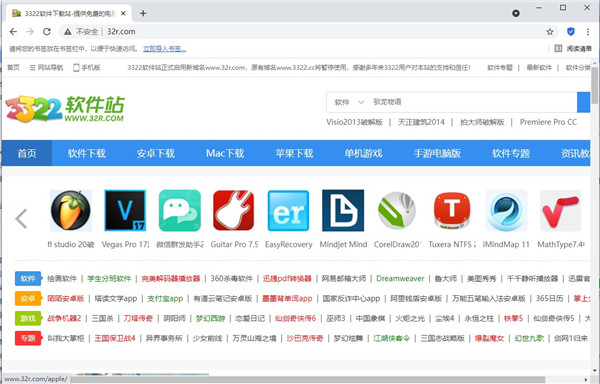Open the 手游电脑版 navigation tab
Image resolution: width=600 pixels, height=384 pixels.
pos(437,153)
